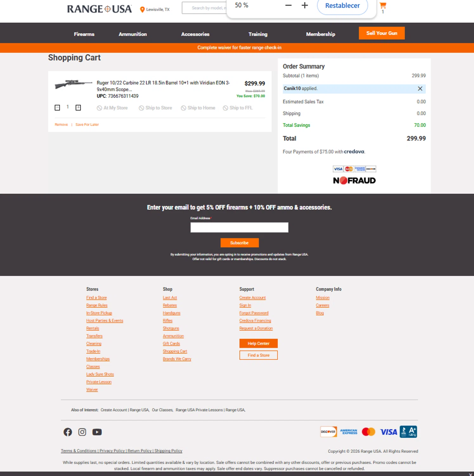Open the Careers link

coord(322,305)
